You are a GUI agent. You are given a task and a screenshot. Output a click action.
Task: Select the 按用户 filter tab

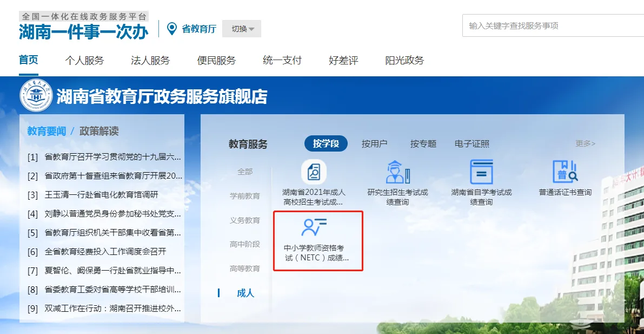[x=374, y=143]
